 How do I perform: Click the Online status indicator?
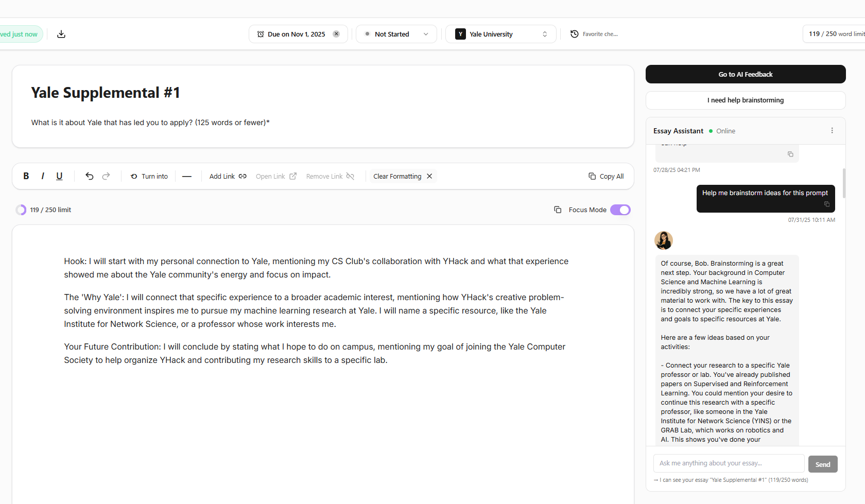722,131
